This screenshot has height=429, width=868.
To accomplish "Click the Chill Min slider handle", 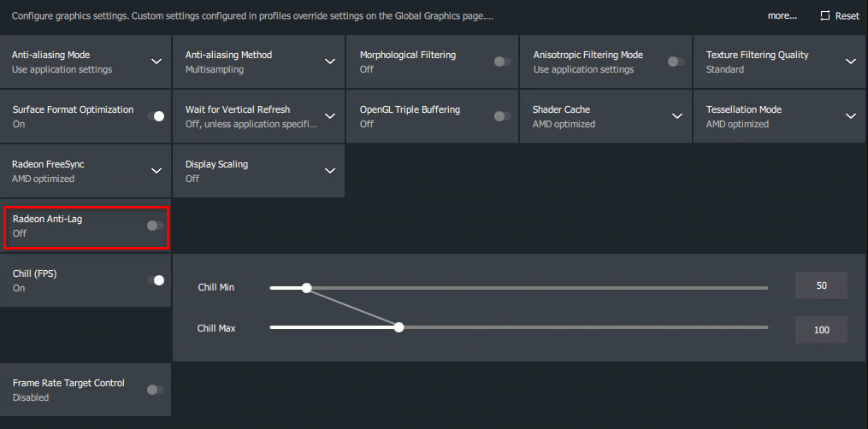I will (307, 288).
